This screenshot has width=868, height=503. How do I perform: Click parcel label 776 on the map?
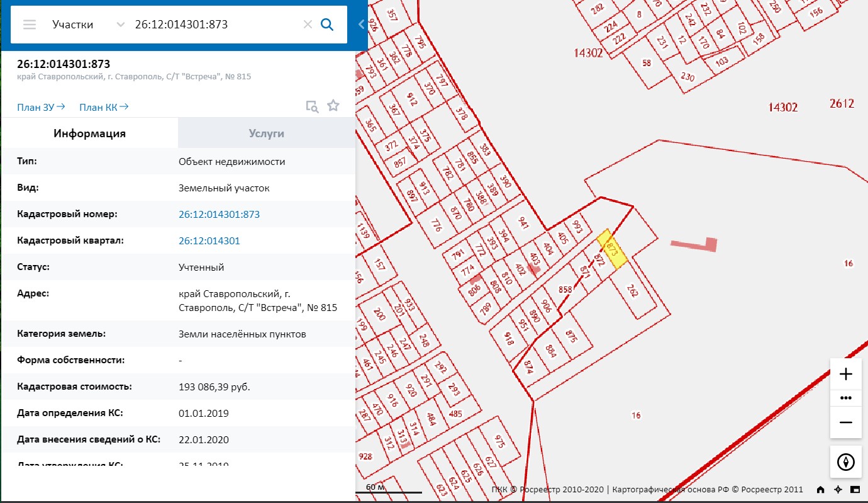pyautogui.click(x=436, y=225)
